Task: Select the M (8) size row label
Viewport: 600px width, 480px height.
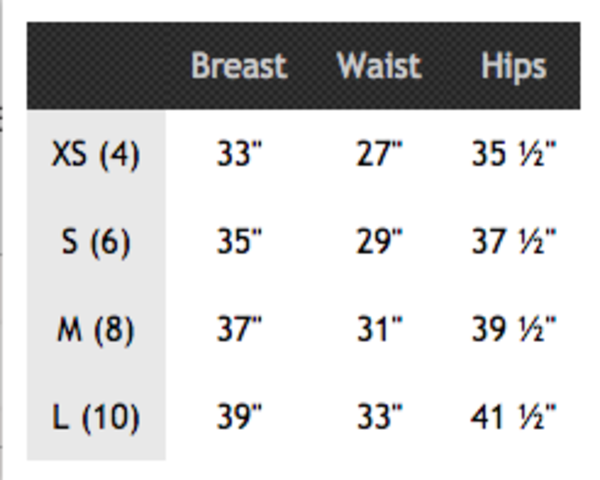Action: pos(96,329)
